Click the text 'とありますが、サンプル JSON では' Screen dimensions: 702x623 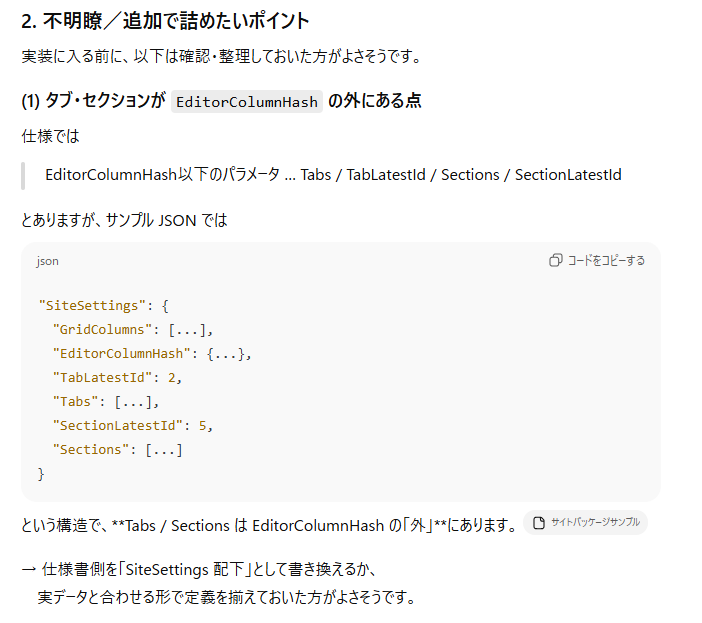click(x=124, y=220)
